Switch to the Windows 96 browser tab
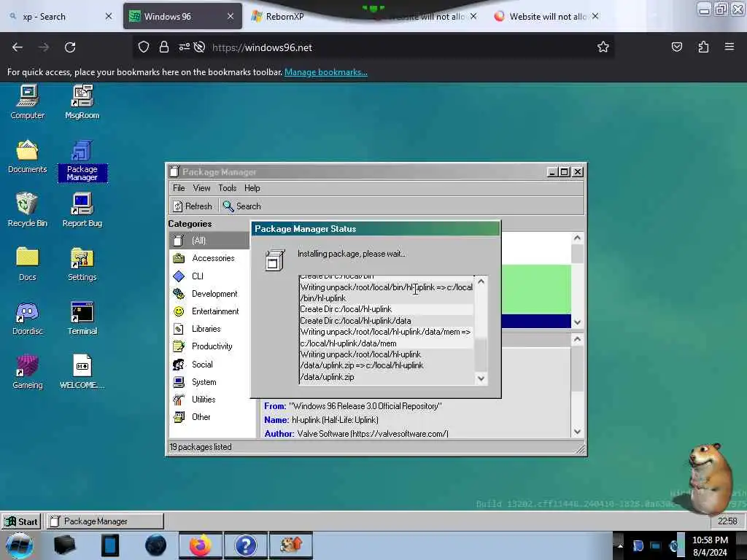 pyautogui.click(x=182, y=16)
